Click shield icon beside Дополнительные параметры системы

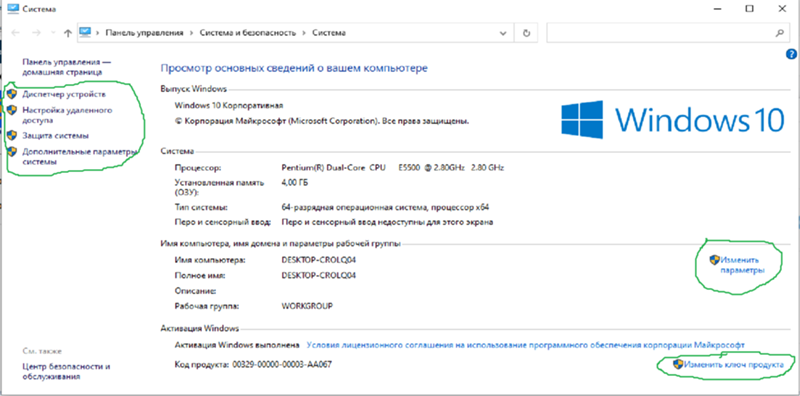tap(12, 152)
